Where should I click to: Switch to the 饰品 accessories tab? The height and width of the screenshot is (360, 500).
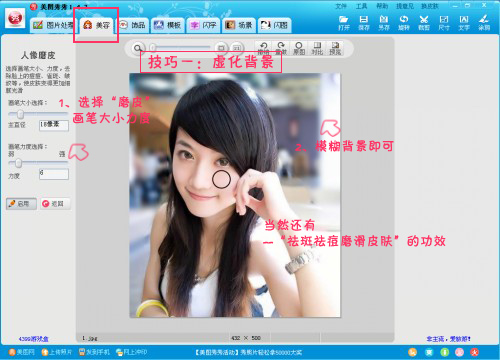(133, 25)
